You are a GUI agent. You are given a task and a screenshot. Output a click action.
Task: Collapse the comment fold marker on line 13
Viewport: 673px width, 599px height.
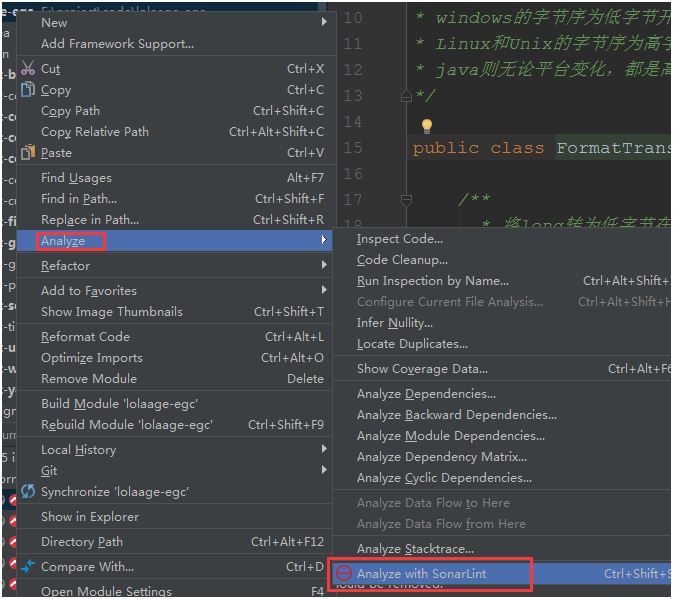[406, 96]
